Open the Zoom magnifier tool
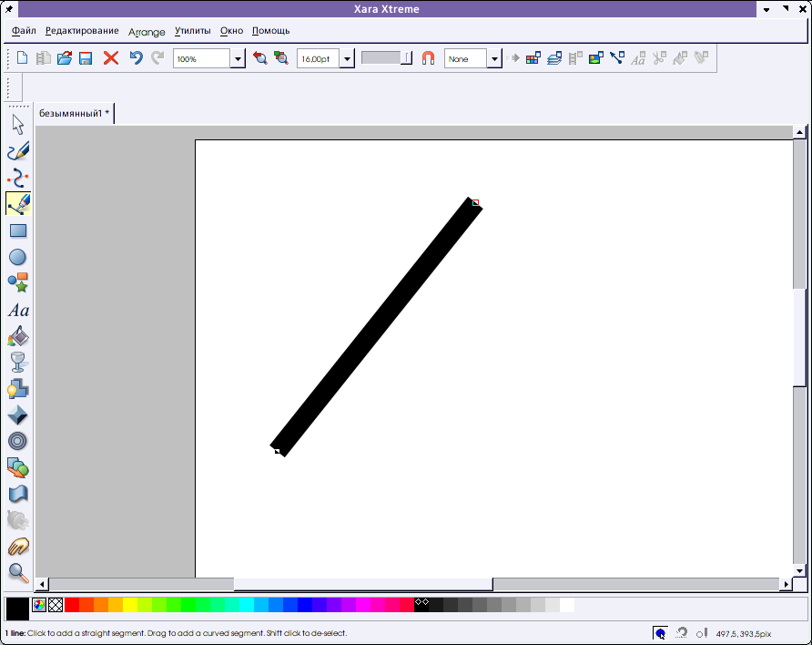The image size is (812, 645). click(x=18, y=572)
